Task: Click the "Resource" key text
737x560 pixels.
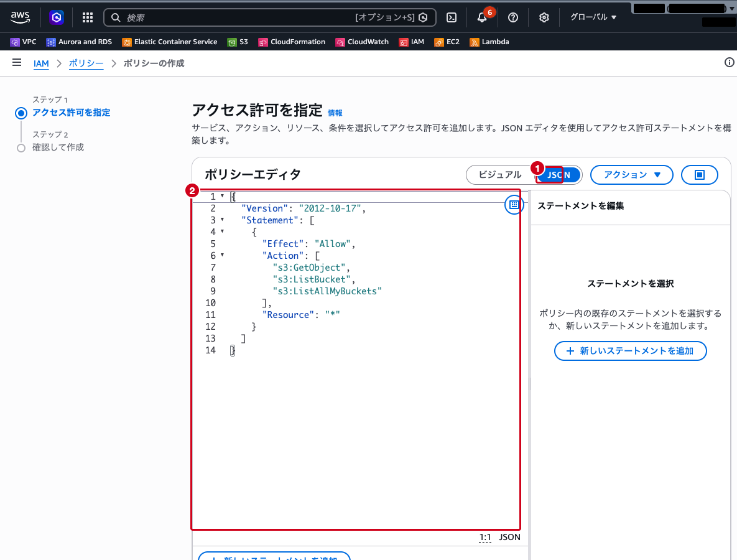Action: 288,315
